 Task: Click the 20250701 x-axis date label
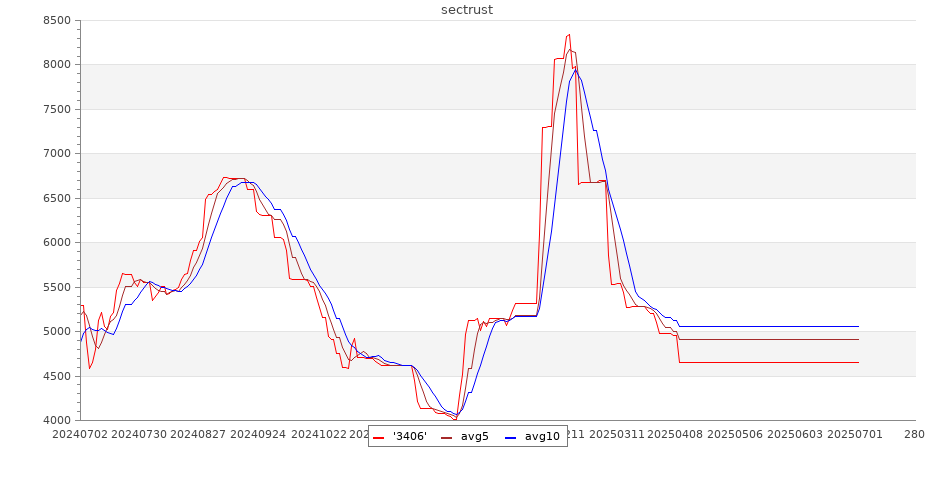(x=853, y=435)
